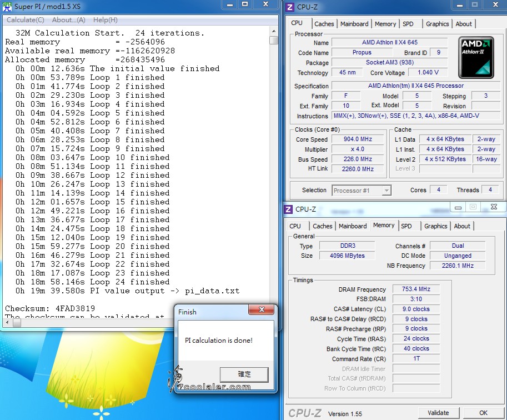Click the AMD Athlon II X4 645 name field
Image resolution: width=507 pixels, height=420 pixels.
(x=390, y=42)
